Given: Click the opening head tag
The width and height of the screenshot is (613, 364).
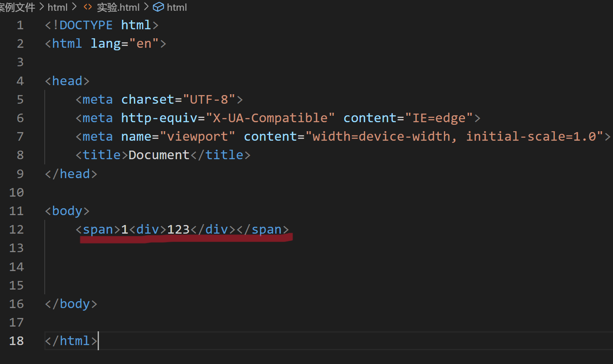Looking at the screenshot, I should [67, 81].
